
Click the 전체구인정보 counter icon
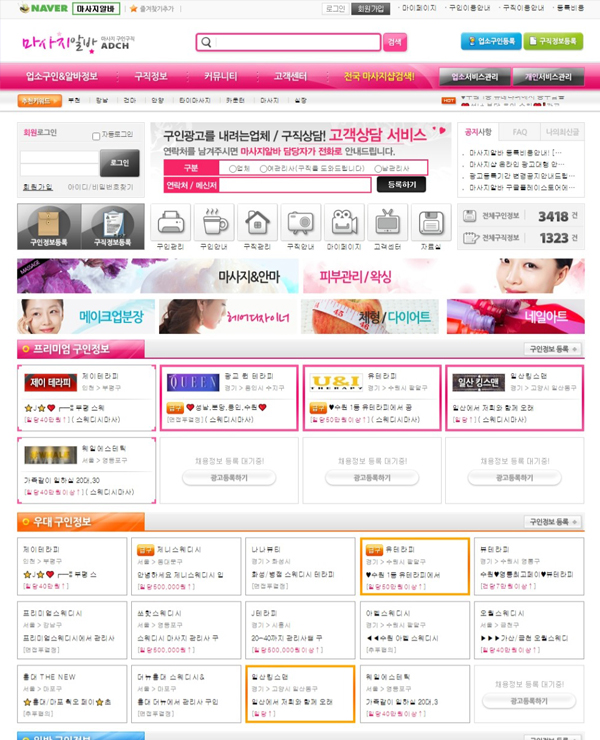(x=470, y=216)
